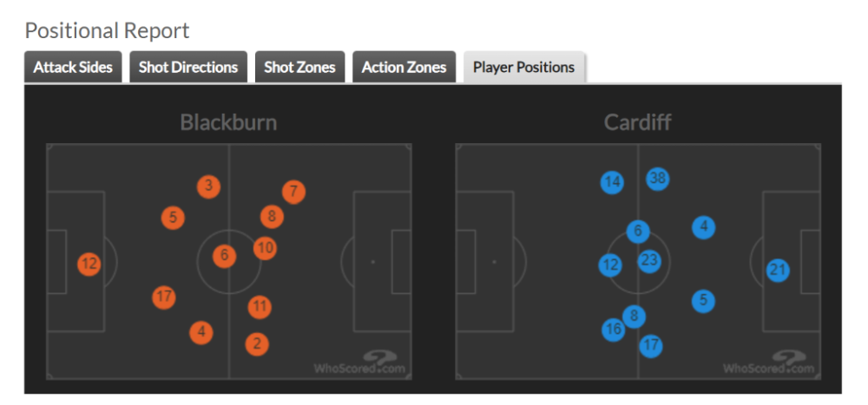
Task: Select Blackburn player 2 marker
Action: [x=256, y=343]
